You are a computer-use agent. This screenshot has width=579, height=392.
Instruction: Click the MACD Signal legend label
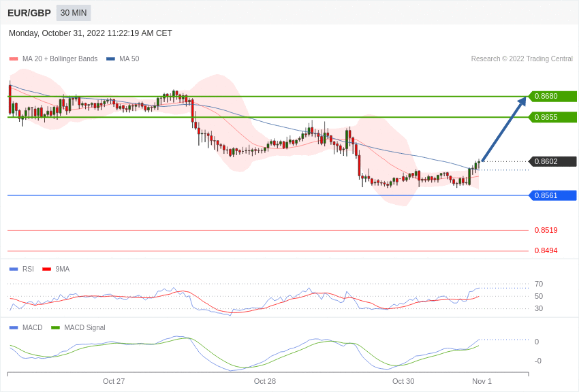pos(84,327)
